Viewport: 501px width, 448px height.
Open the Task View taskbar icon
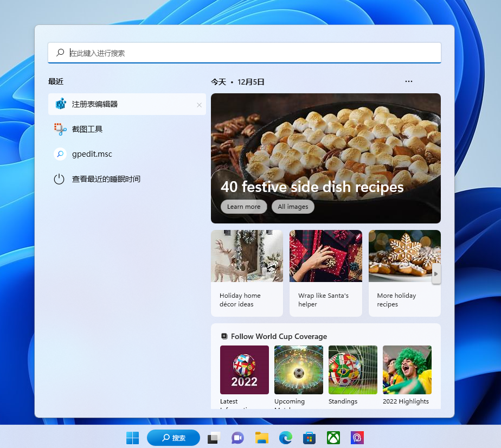pyautogui.click(x=213, y=438)
